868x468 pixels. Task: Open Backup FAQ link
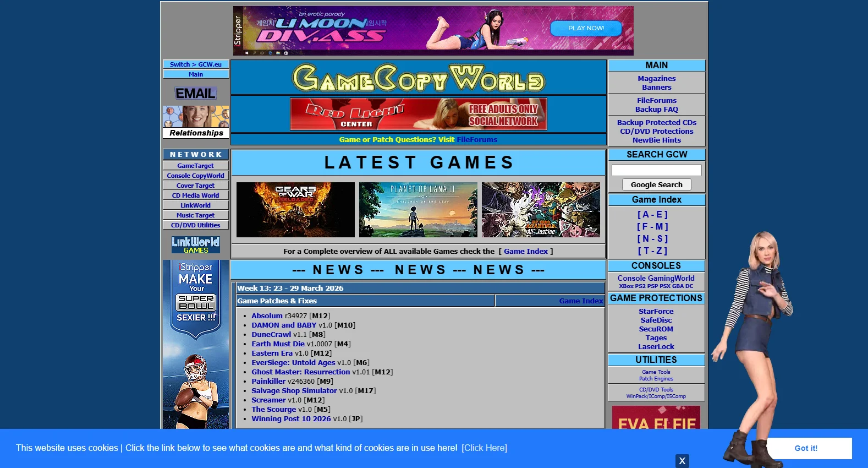pyautogui.click(x=657, y=110)
